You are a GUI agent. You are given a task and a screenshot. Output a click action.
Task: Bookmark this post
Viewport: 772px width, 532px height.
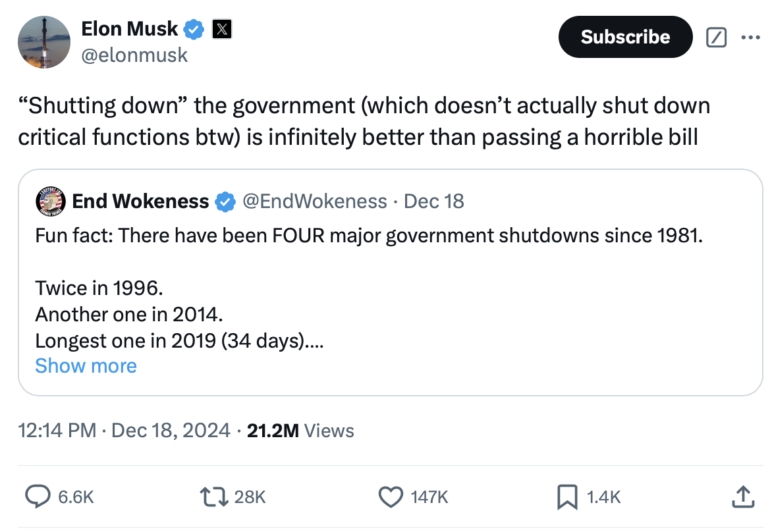pos(566,496)
